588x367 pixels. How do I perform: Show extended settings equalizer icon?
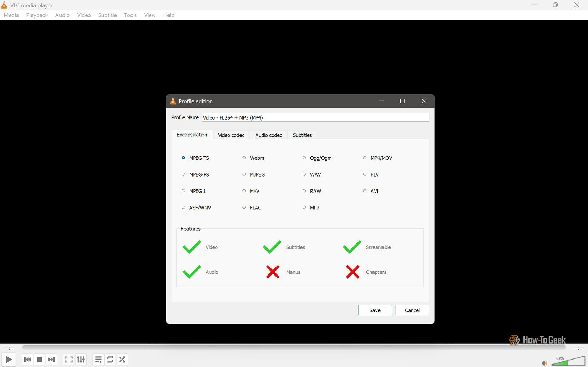pyautogui.click(x=81, y=360)
